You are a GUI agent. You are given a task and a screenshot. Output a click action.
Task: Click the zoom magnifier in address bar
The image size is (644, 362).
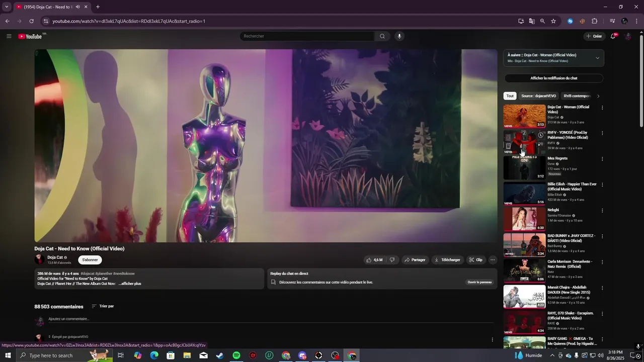click(x=542, y=21)
